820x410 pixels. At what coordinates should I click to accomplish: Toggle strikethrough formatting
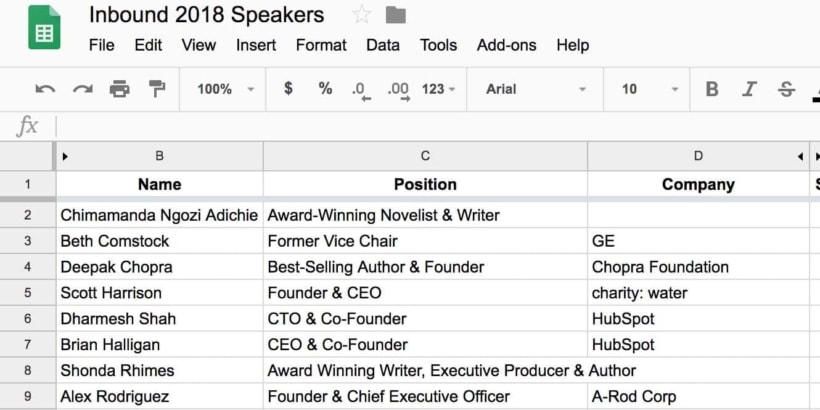pos(786,89)
